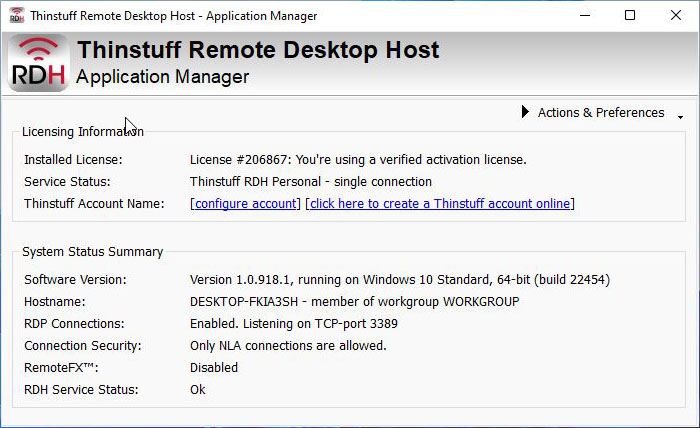700x428 pixels.
Task: Click the RDH Service Status Ok value
Action: [198, 390]
